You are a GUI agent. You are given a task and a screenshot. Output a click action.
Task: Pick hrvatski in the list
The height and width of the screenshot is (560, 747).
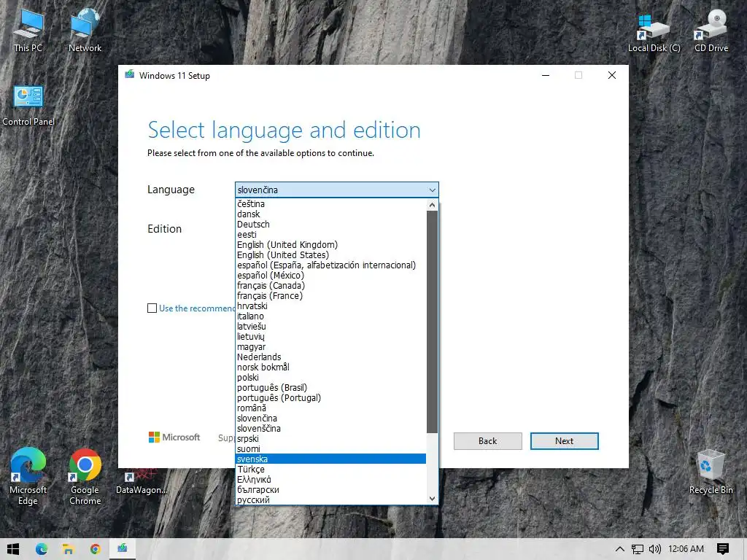pos(331,306)
